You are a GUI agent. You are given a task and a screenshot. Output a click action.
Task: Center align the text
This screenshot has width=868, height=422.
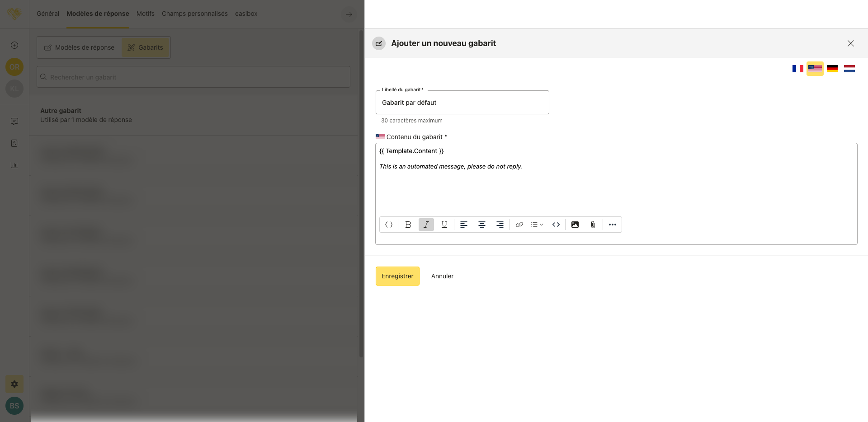482,225
